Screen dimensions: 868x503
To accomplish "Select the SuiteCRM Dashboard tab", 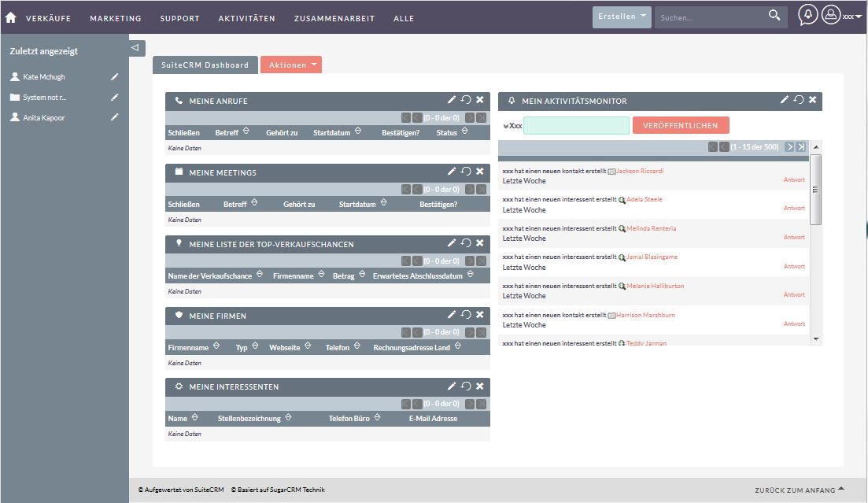I will tap(205, 65).
